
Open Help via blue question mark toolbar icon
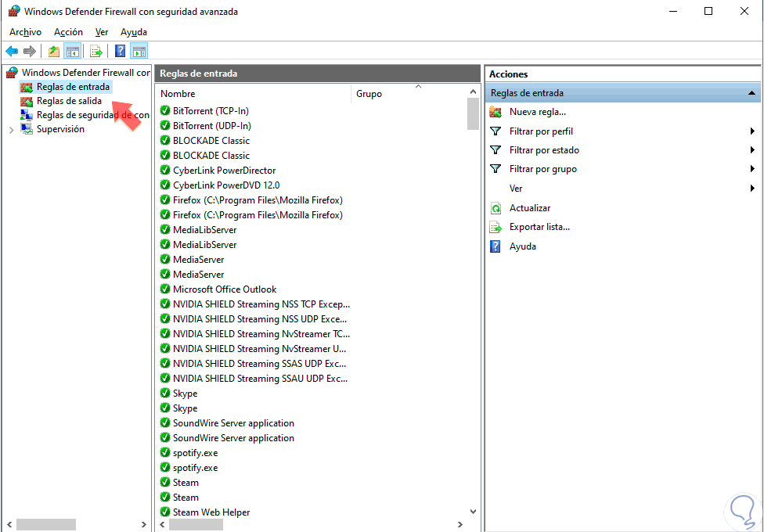point(120,51)
